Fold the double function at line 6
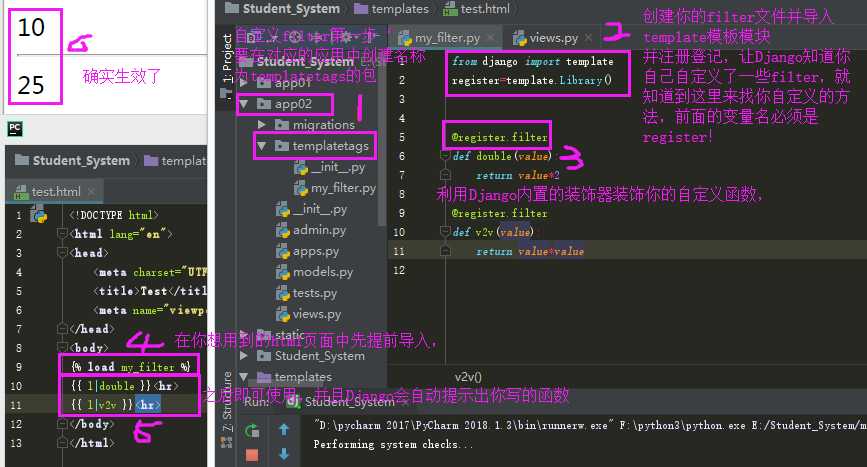Screen dimensions: 867x467 pos(445,156)
